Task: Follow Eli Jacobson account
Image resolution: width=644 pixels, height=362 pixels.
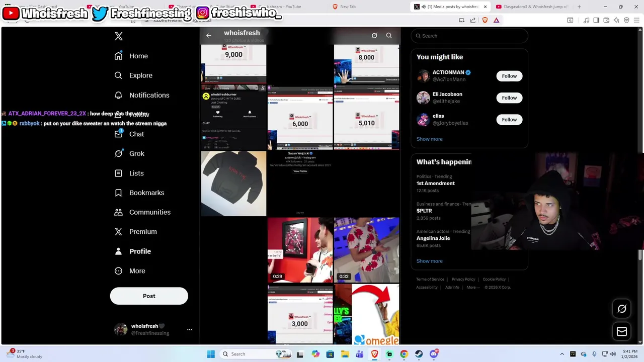Action: point(509,98)
